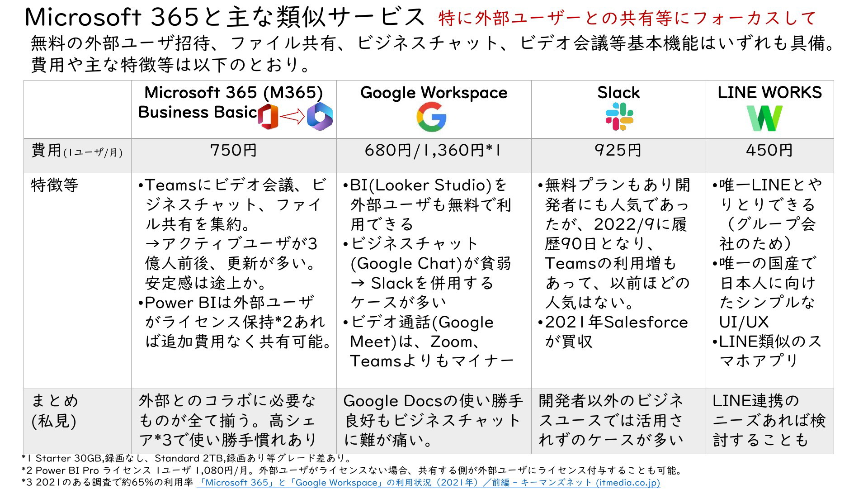Click the '(Google Chat)が貧弱' bullet text
868x489 pixels.
(430, 263)
